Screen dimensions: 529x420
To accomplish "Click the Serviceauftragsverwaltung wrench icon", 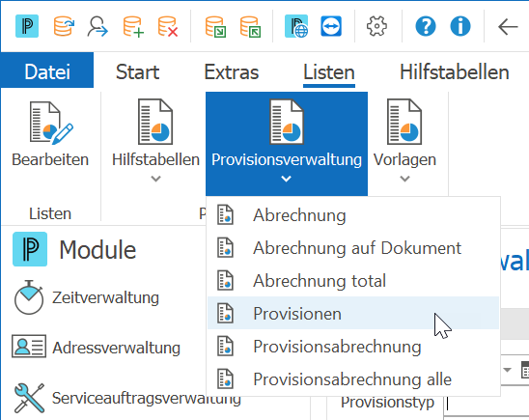I will tap(29, 398).
